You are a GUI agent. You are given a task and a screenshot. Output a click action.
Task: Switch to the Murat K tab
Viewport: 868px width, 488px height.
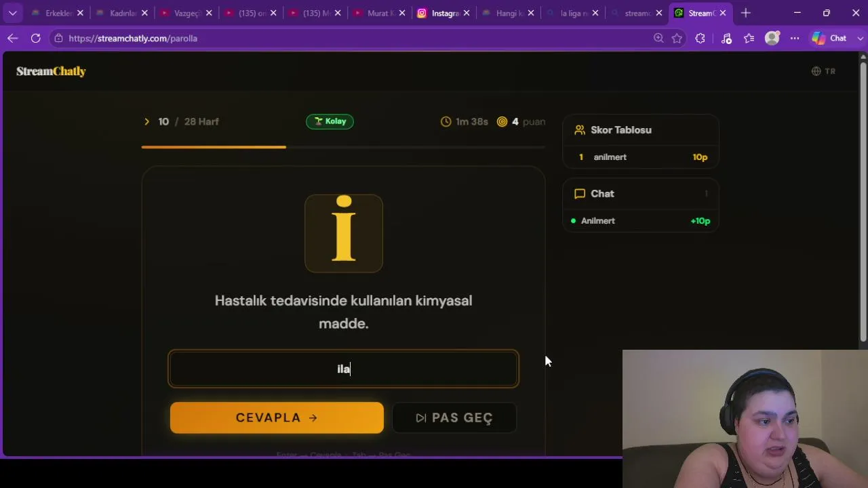[x=379, y=14]
